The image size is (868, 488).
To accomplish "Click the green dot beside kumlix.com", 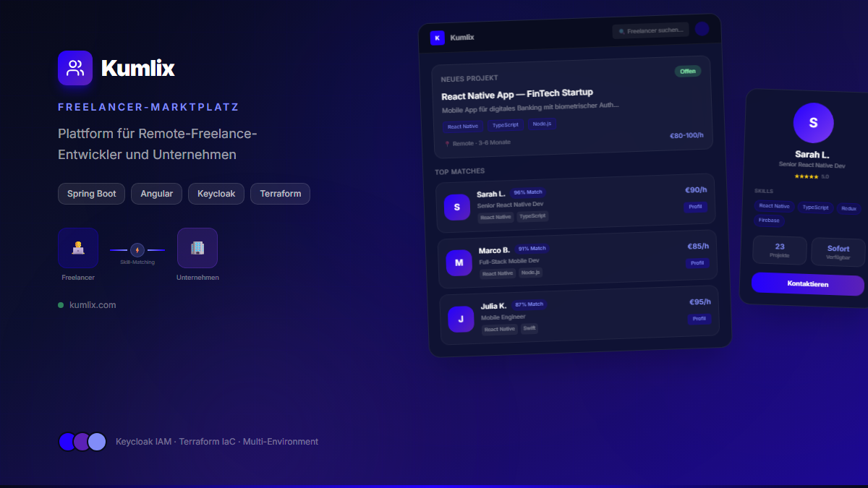I will 61,305.
